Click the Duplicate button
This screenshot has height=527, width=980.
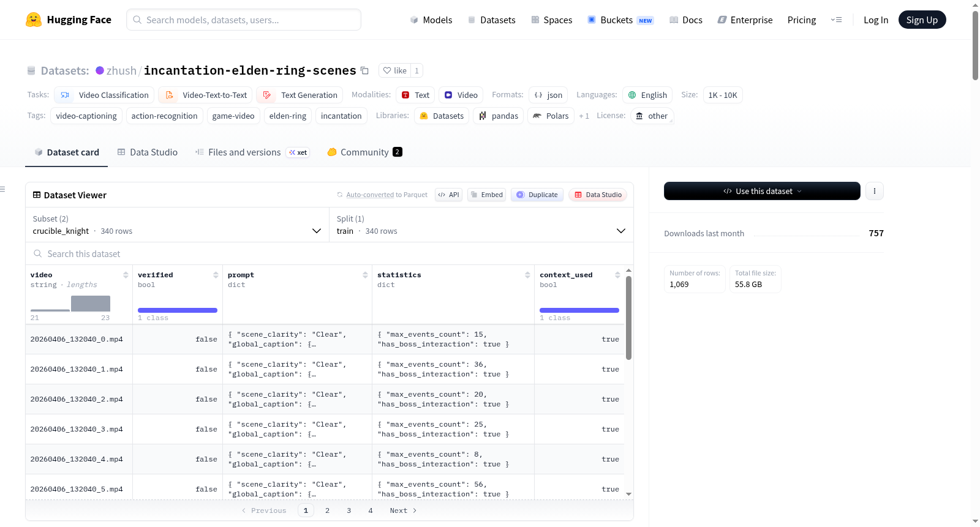[x=537, y=195]
